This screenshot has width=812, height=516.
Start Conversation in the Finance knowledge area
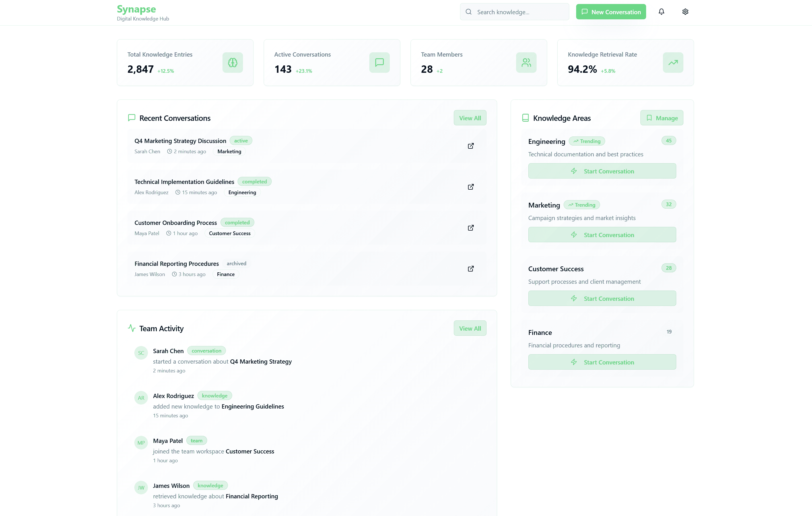(602, 362)
